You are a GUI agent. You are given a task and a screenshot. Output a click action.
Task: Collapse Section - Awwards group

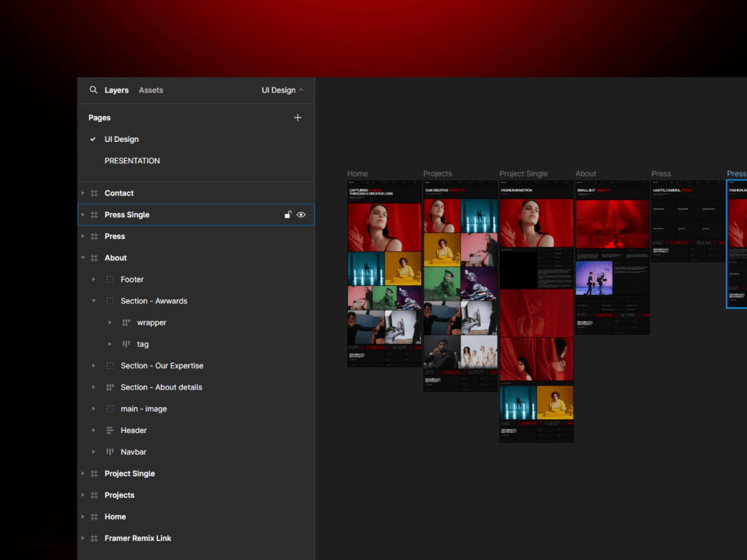(x=94, y=301)
